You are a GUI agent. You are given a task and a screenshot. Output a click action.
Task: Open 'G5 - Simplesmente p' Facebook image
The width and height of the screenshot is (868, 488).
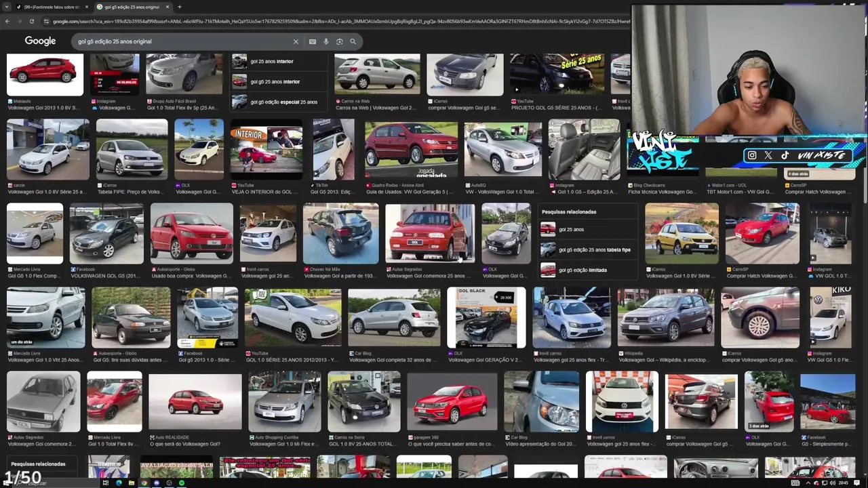click(x=827, y=401)
